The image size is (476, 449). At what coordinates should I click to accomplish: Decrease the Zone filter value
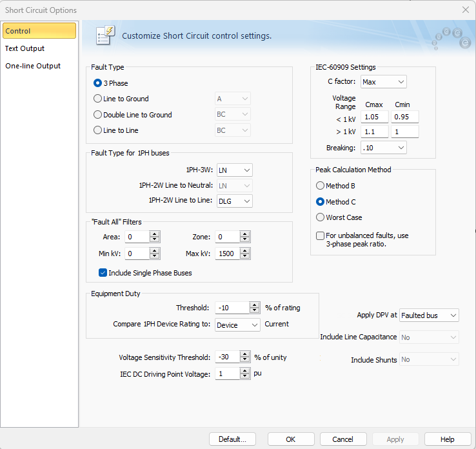(244, 239)
